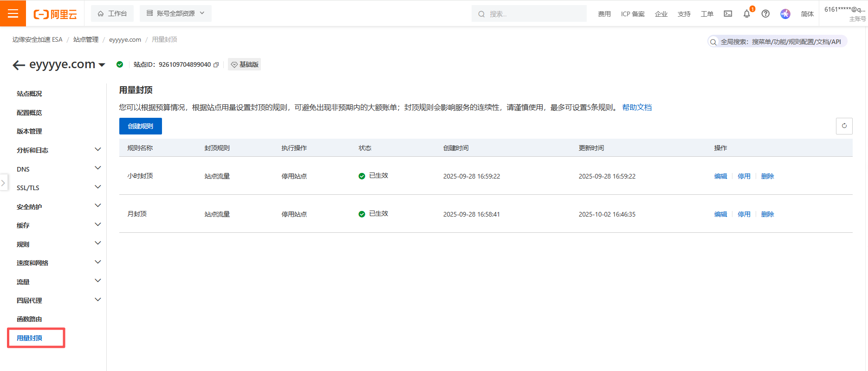Image resolution: width=868 pixels, height=371 pixels.
Task: Launch the Cloud Shell terminal icon
Action: click(728, 14)
